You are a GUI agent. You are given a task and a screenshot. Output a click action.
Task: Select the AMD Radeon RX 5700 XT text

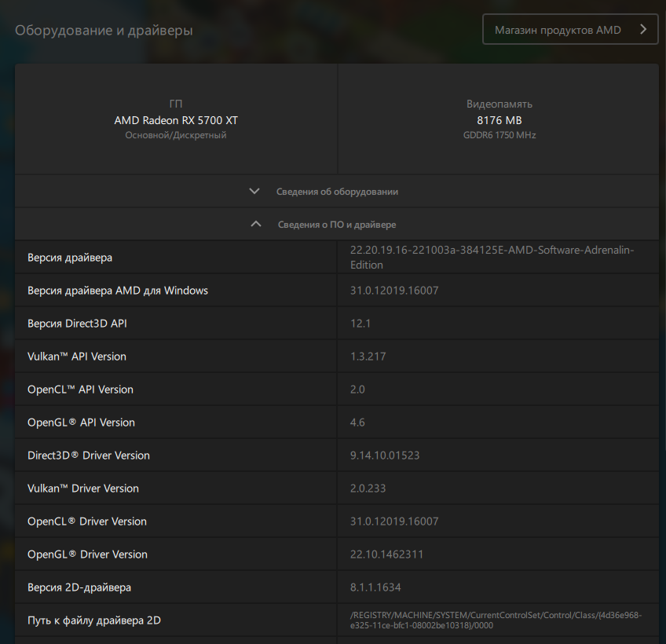tap(176, 120)
